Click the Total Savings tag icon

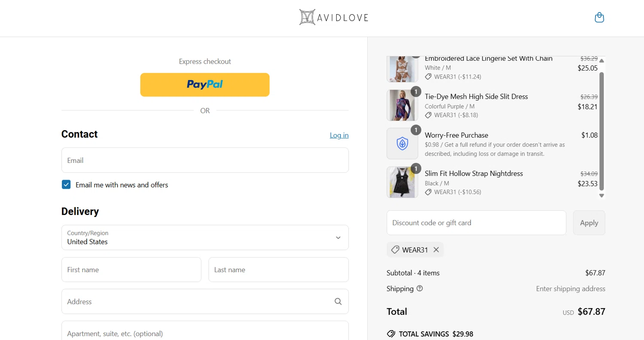(391, 334)
